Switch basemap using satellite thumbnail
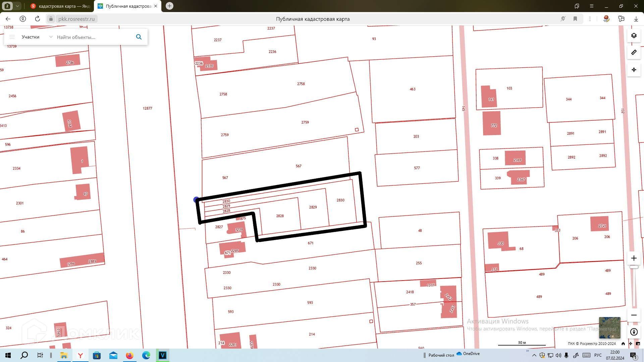Screen dimensions: 644x362 pos(609,327)
